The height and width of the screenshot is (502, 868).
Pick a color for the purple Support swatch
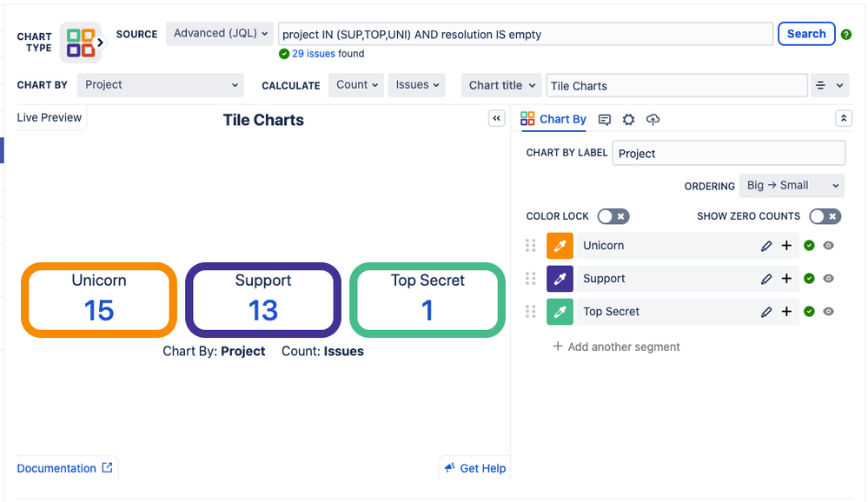pyautogui.click(x=560, y=279)
